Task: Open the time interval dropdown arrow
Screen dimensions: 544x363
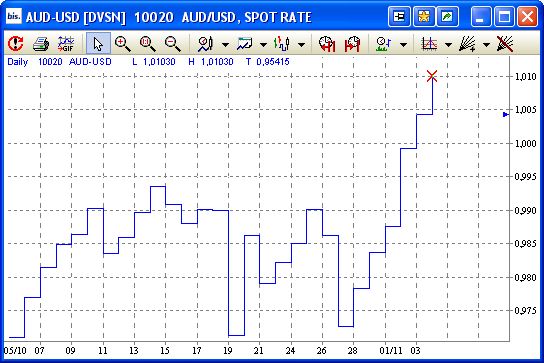Action: [x=403, y=44]
